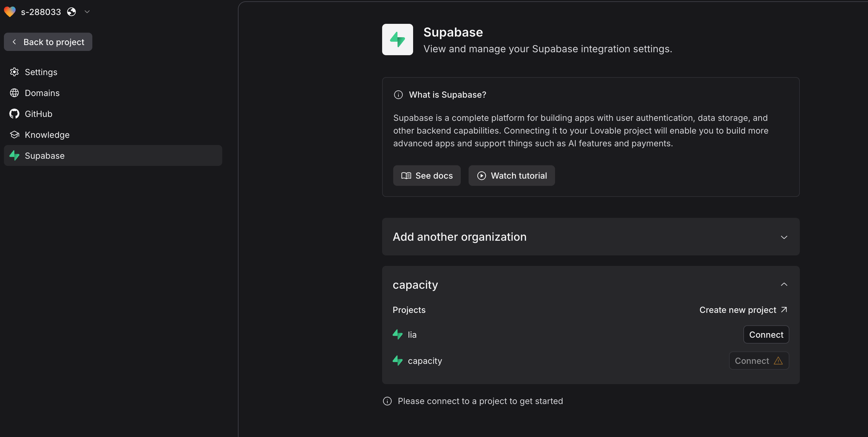Click the Create new project link

tap(743, 310)
